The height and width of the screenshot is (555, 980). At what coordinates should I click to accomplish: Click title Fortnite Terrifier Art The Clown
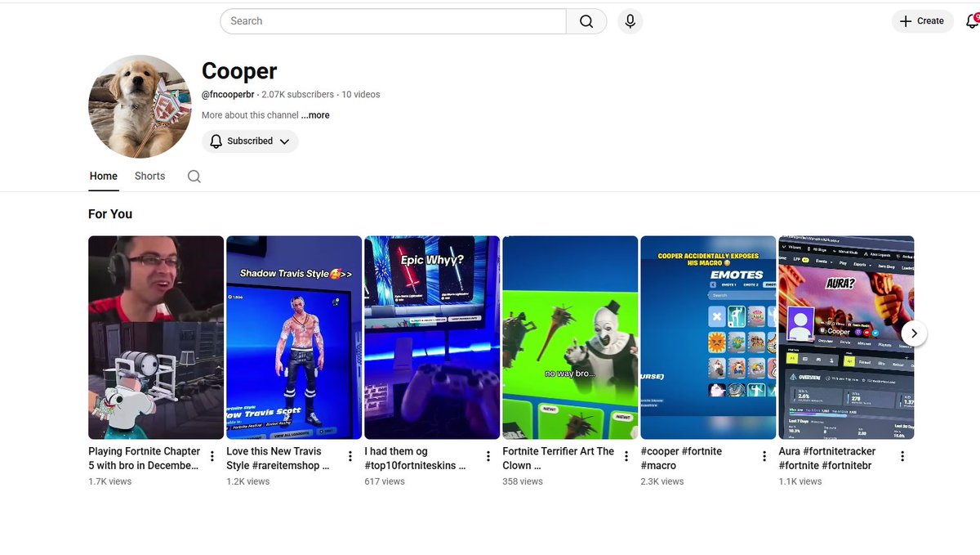(559, 459)
